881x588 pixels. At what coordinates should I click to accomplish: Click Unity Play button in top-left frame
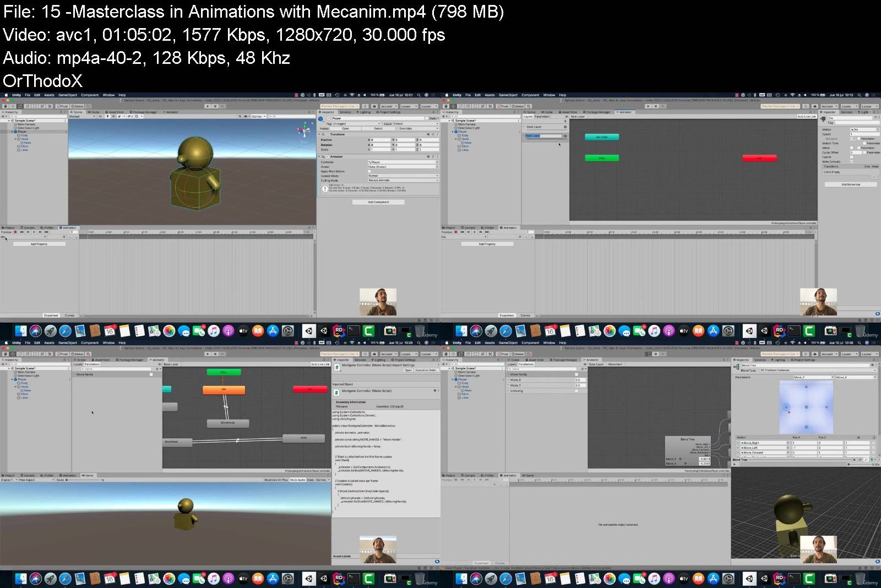coord(207,106)
